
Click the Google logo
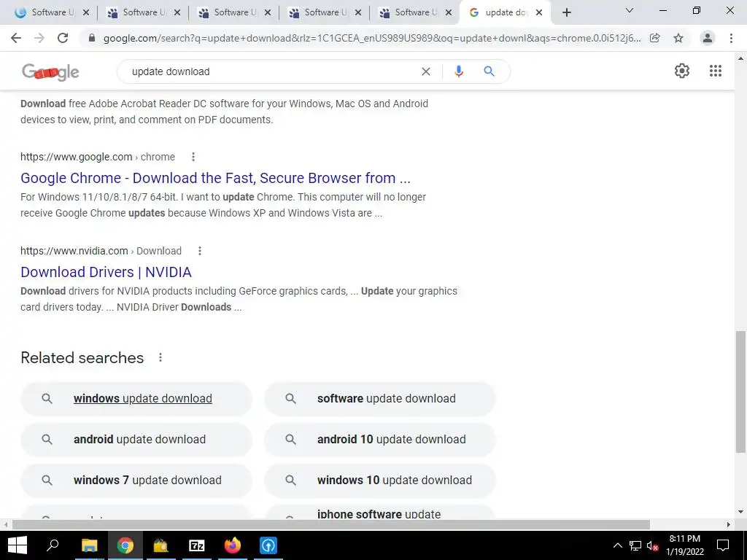50,72
